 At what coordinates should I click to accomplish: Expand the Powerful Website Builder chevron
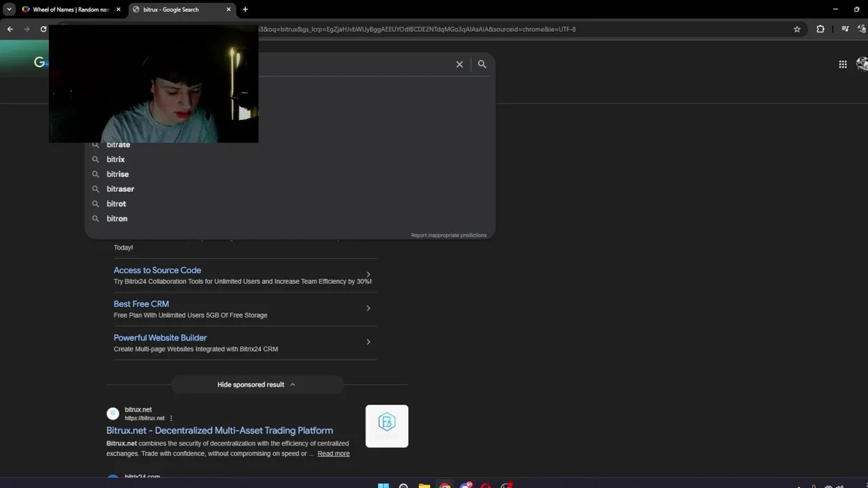(x=368, y=342)
